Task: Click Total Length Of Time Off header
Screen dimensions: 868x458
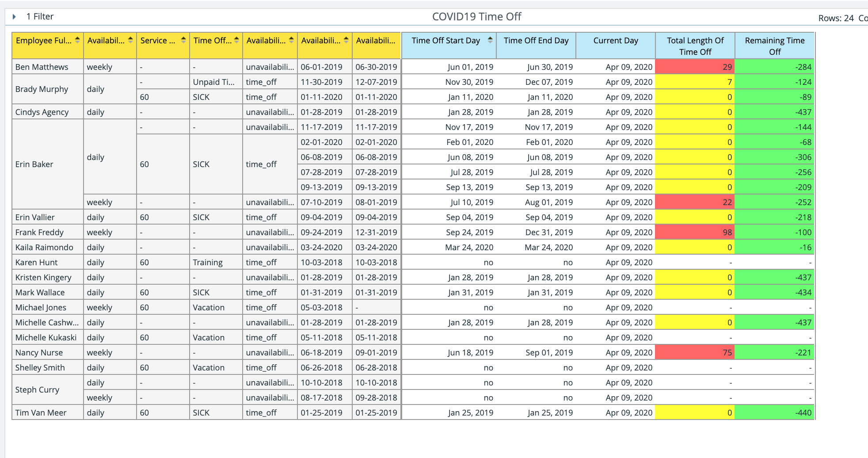Action: [695, 46]
